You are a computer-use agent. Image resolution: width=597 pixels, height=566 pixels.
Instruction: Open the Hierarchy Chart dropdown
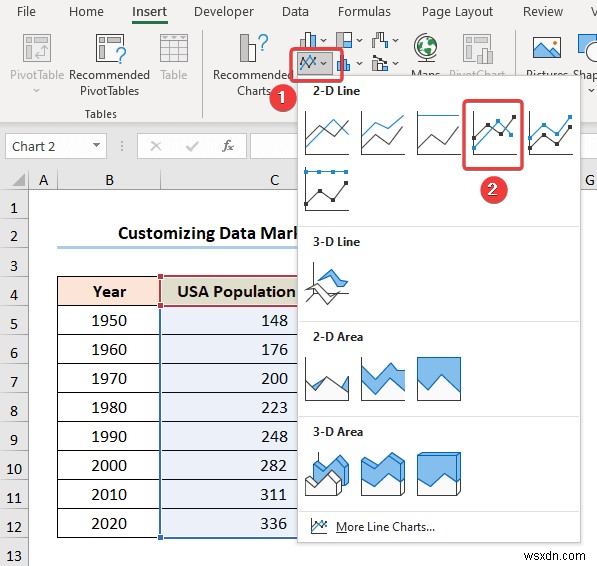pos(349,40)
